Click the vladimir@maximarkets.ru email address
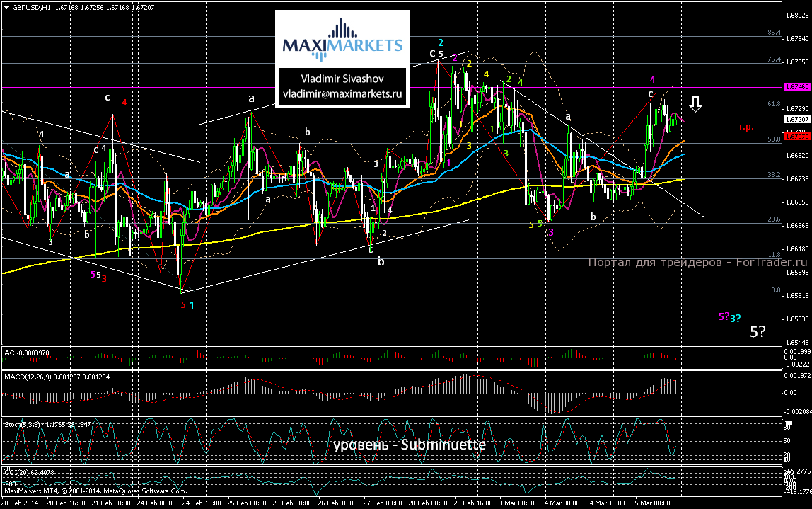 [x=342, y=93]
